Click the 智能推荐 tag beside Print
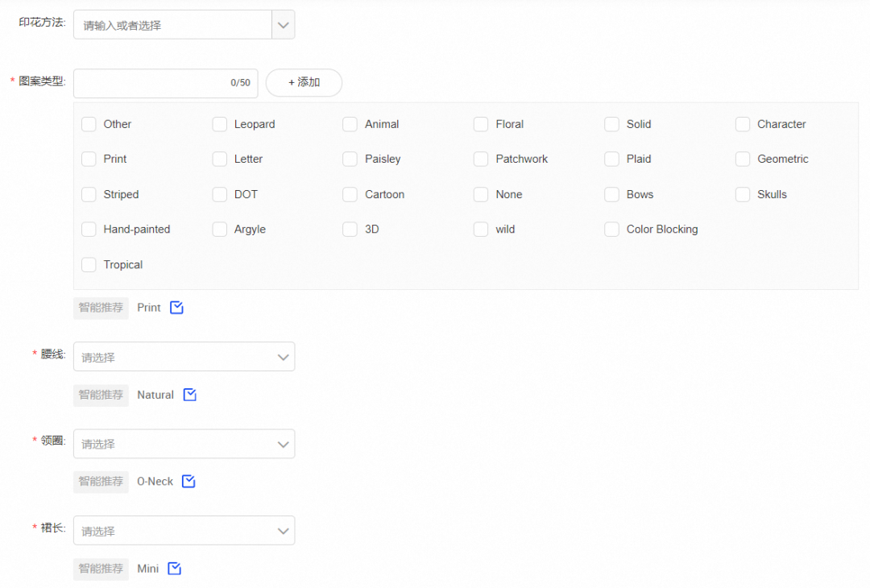The height and width of the screenshot is (588, 870). click(101, 308)
